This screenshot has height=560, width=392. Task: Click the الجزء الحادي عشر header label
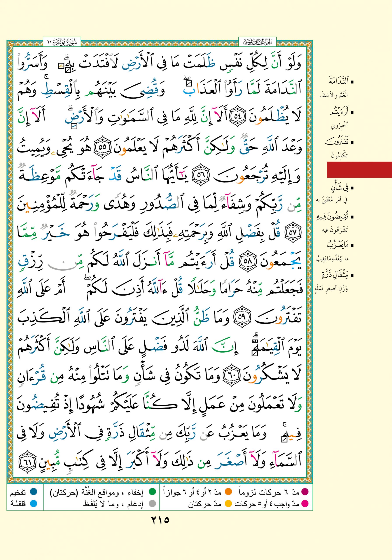pyautogui.click(x=257, y=42)
